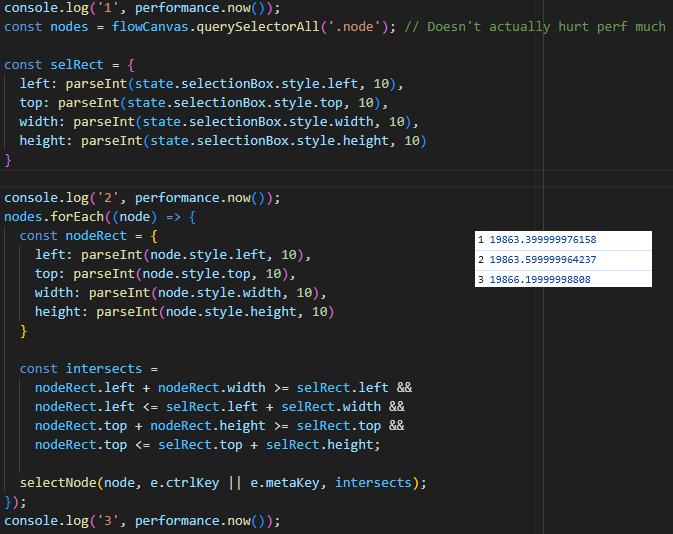Screen dimensions: 673x534
Task: Click the 'left: parseInt(node.style.left, 10)' line
Action: [x=173, y=255]
